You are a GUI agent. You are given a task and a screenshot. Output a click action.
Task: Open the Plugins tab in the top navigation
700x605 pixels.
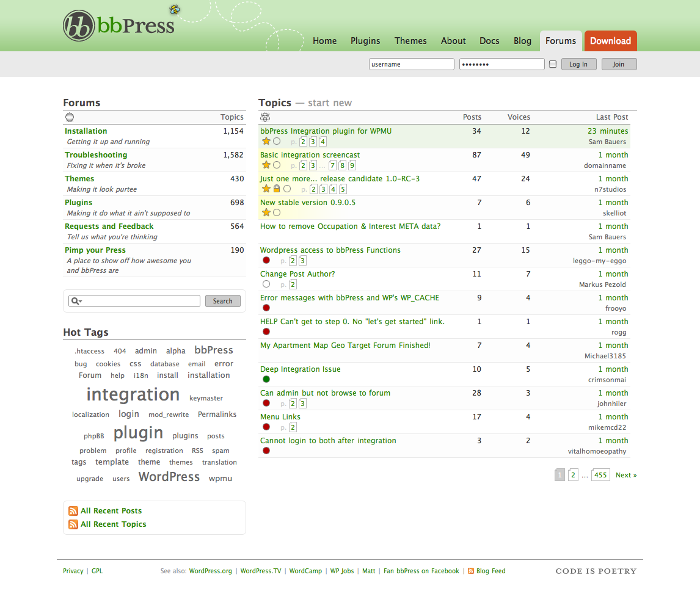coord(365,41)
